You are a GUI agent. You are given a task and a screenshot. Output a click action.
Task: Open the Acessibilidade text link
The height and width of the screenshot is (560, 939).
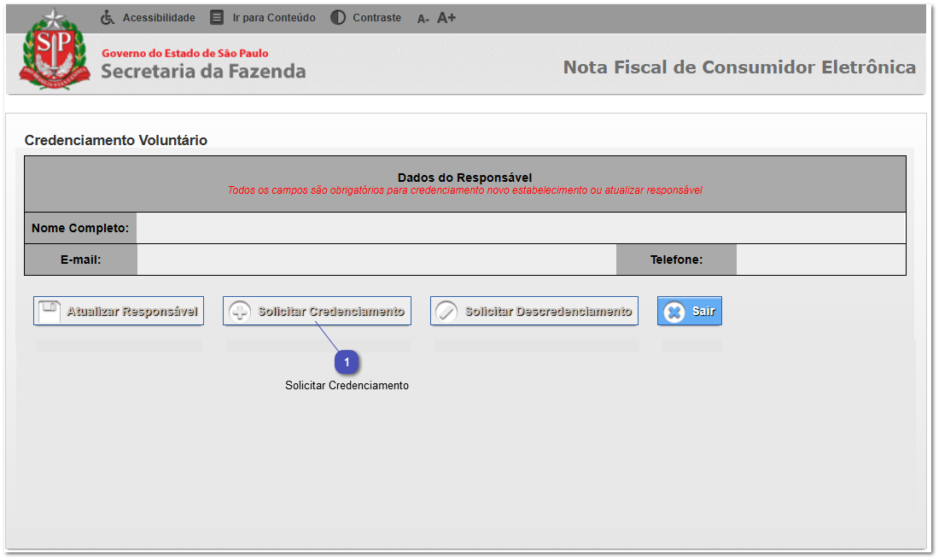click(x=159, y=17)
